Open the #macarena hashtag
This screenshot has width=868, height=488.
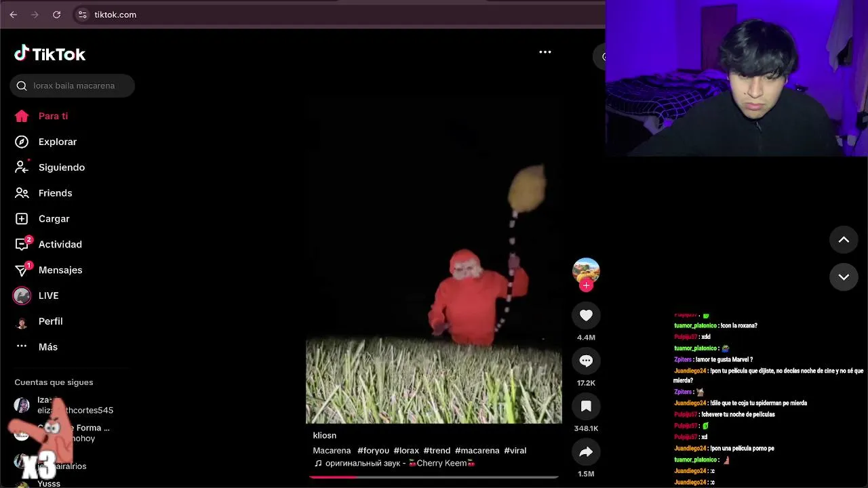pos(477,450)
